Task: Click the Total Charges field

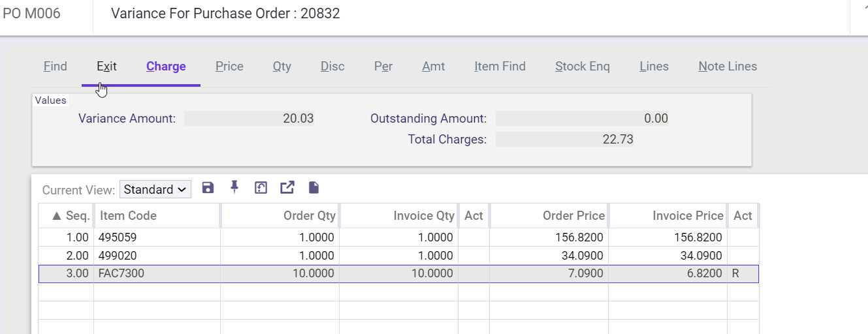Action: pos(564,140)
